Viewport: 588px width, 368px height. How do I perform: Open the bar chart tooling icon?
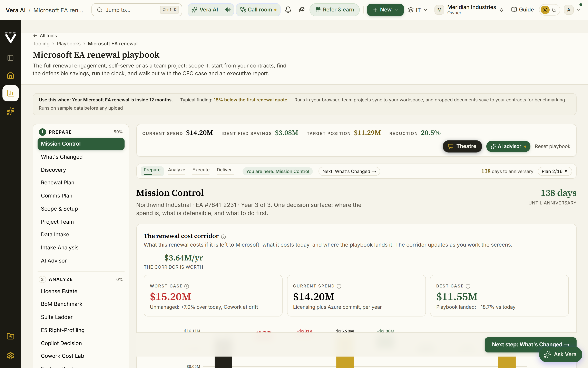click(x=10, y=93)
